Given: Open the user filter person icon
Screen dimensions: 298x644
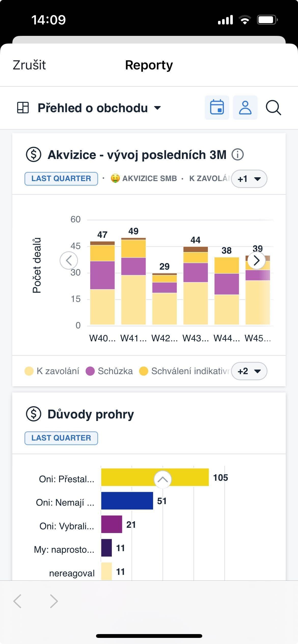Looking at the screenshot, I should click(x=245, y=108).
